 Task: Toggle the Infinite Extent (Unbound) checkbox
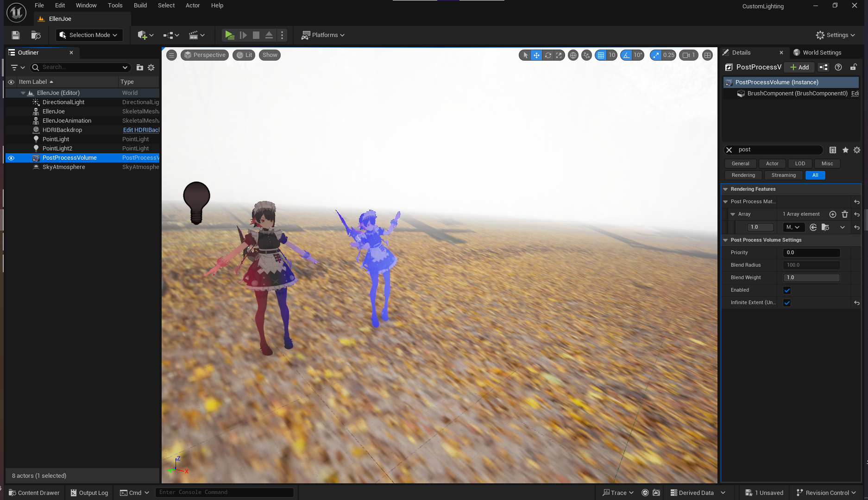click(x=787, y=303)
